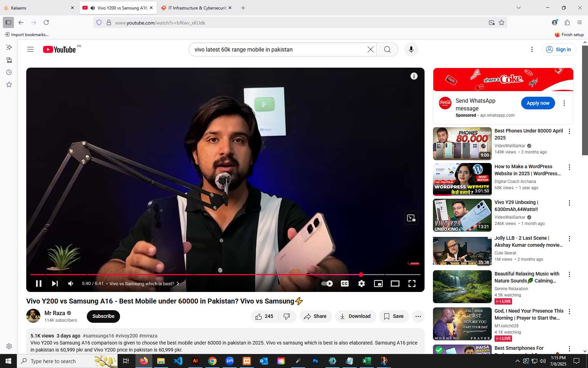Enter full screen mode

click(412, 284)
